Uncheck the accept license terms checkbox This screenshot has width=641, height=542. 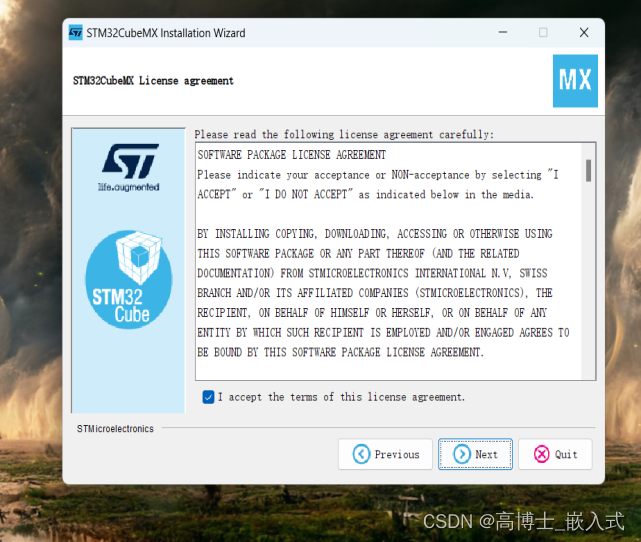pos(208,397)
